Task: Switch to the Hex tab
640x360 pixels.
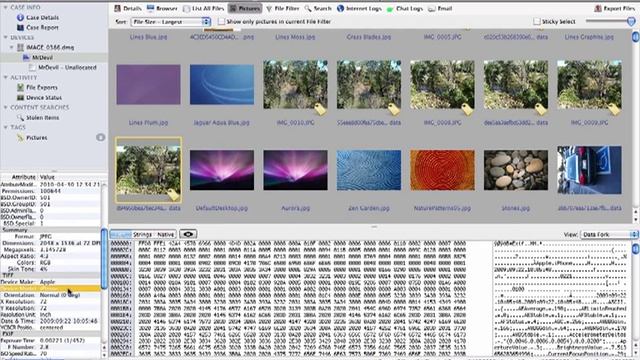Action: point(120,234)
